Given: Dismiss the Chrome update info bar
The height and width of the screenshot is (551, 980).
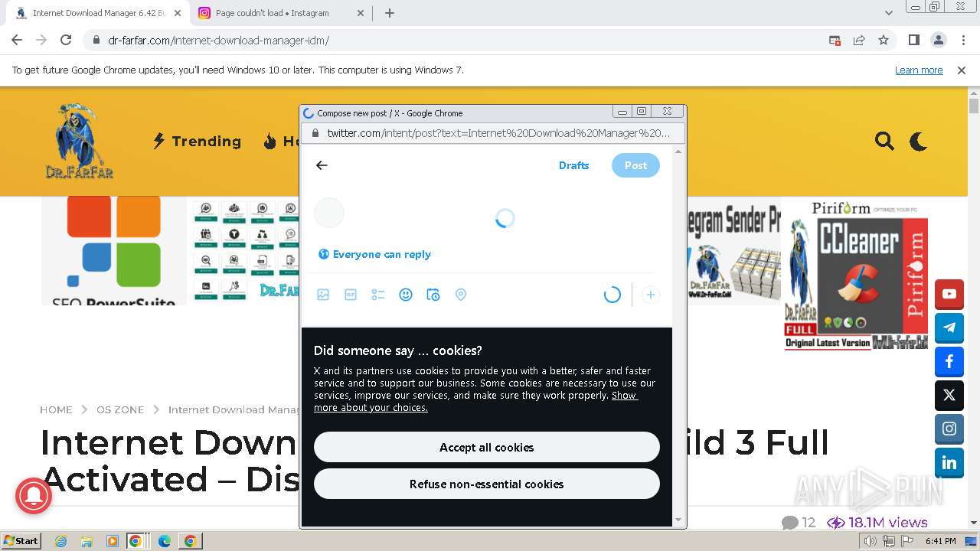Looking at the screenshot, I should [x=962, y=70].
